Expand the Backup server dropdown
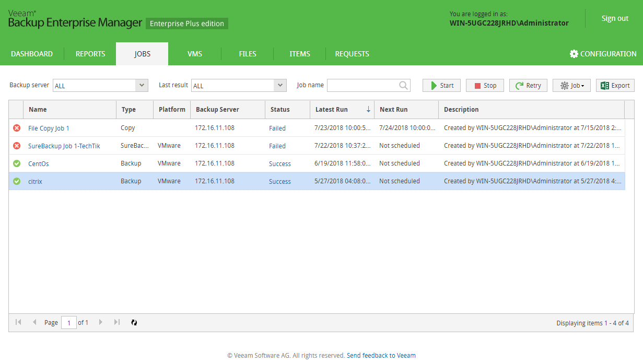 [142, 86]
